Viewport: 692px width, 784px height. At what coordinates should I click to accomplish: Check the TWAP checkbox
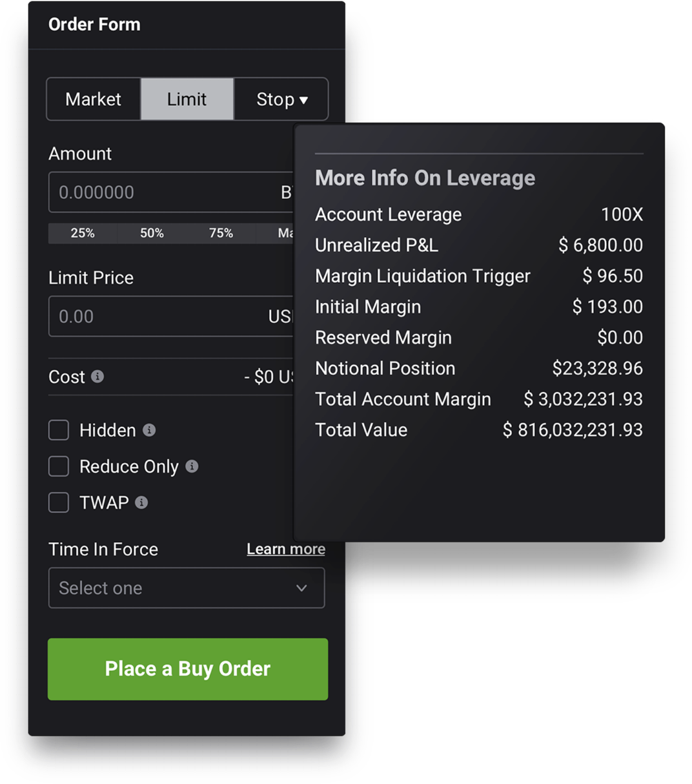click(x=59, y=502)
